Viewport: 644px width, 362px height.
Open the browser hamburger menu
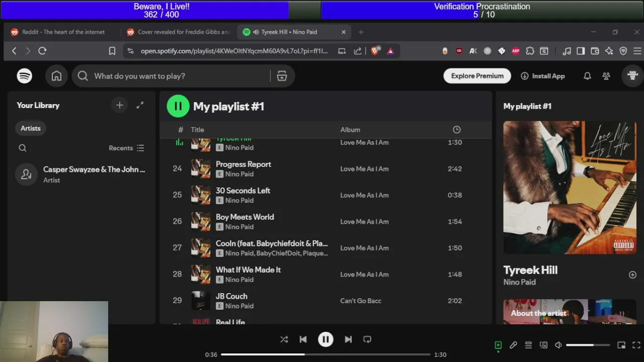click(637, 51)
